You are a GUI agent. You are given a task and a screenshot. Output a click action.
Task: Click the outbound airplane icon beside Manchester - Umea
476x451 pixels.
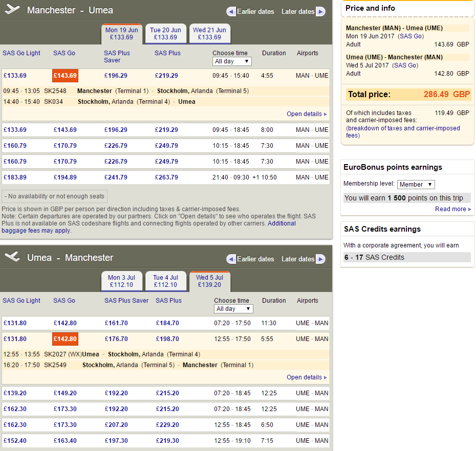tap(12, 9)
